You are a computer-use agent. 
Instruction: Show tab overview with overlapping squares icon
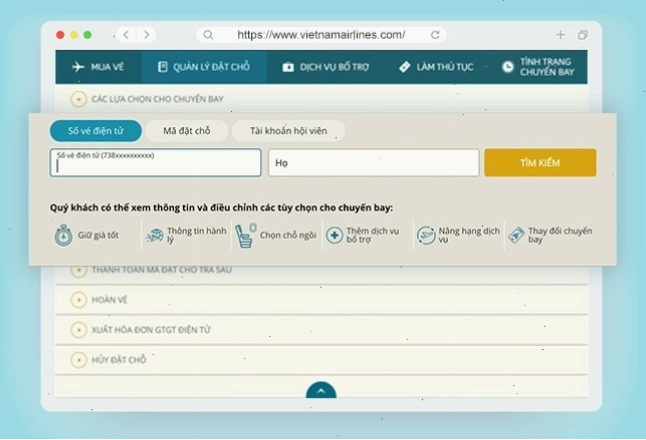582,35
